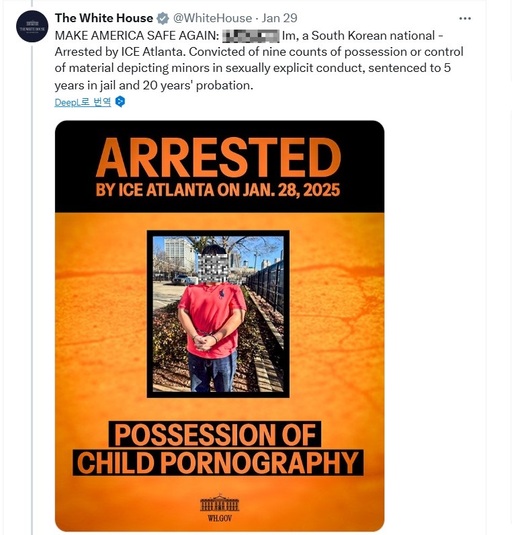This screenshot has height=535, width=512.
Task: Click the tweet body text to open the post
Action: click(x=259, y=60)
